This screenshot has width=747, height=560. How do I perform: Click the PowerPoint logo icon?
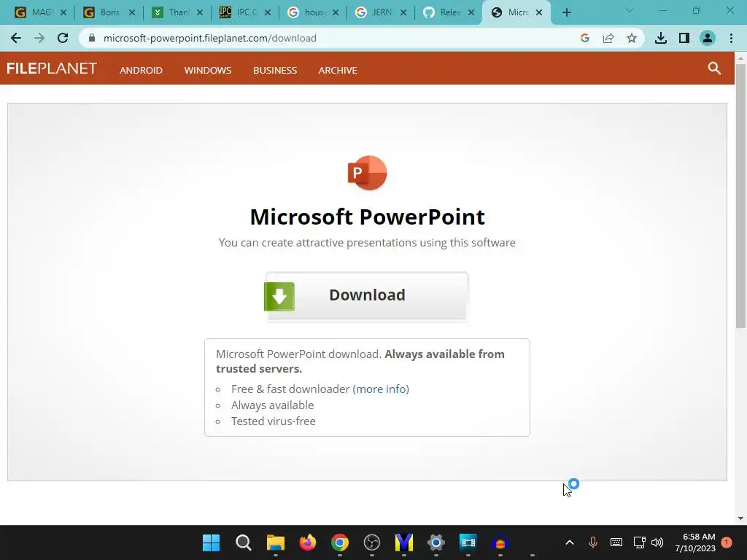pyautogui.click(x=367, y=172)
